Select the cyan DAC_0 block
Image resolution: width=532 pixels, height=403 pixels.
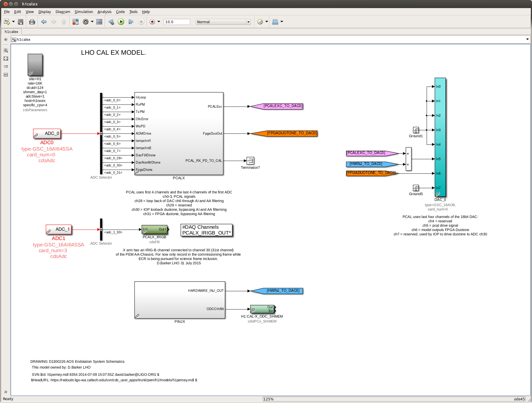pyautogui.click(x=440, y=137)
